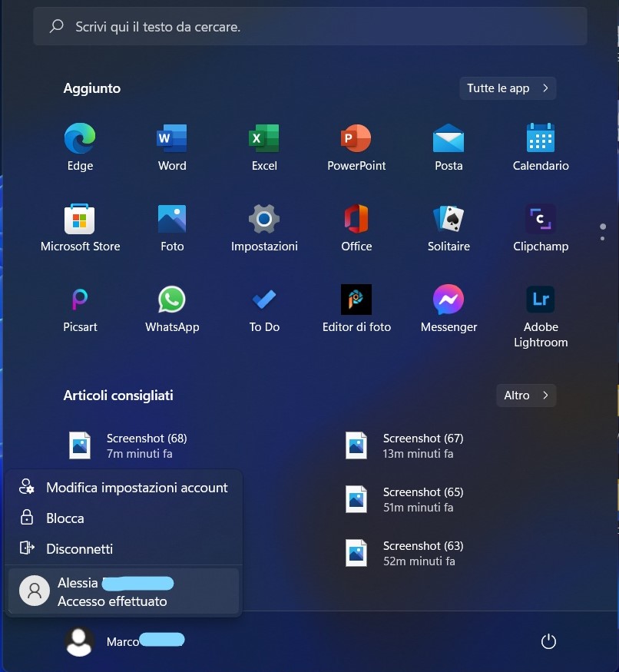This screenshot has height=672, width=619.
Task: Click the Marco user profile button
Action: pos(124,641)
